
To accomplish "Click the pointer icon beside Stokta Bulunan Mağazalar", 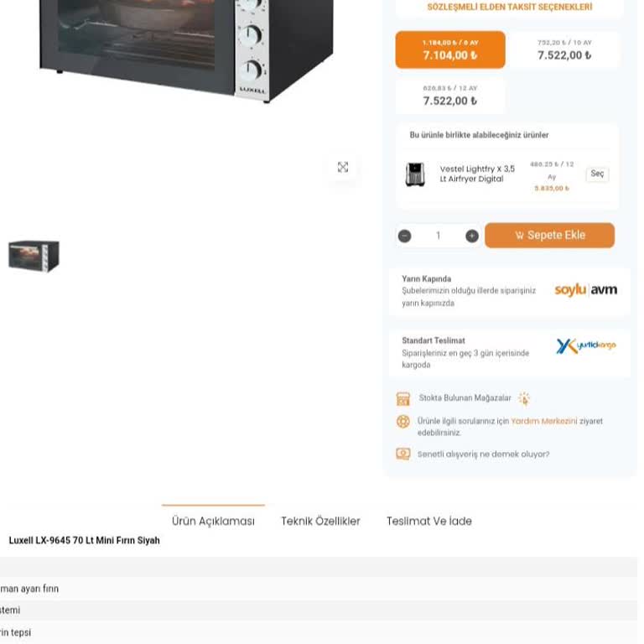I will coord(524,398).
